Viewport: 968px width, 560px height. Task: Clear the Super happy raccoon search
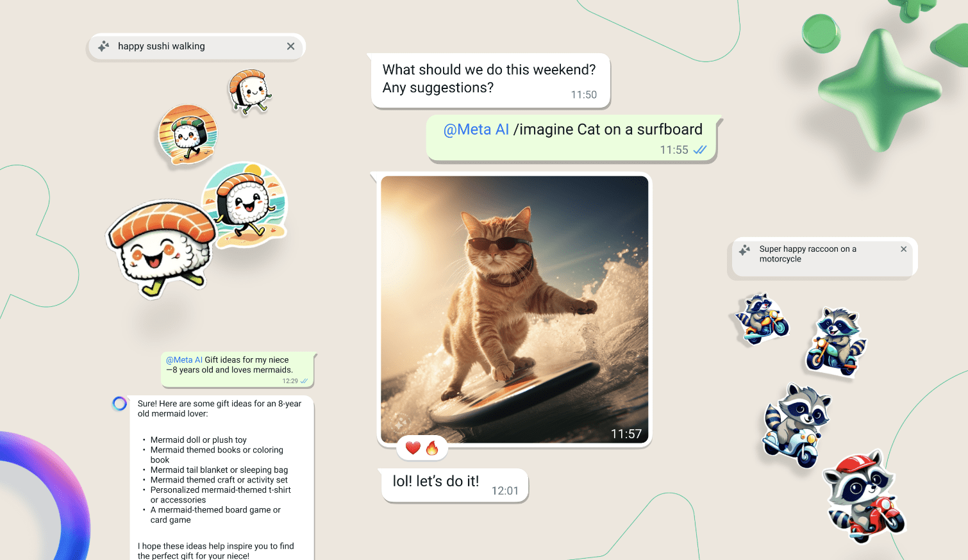(903, 249)
